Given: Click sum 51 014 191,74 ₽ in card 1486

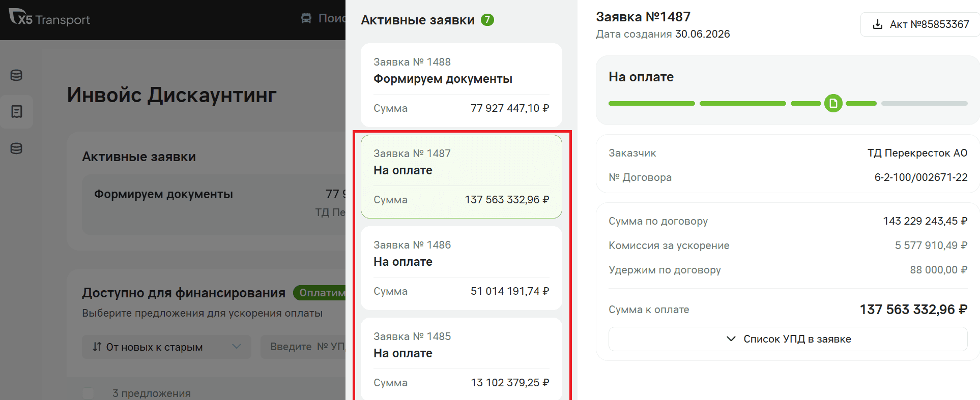Looking at the screenshot, I should tap(510, 291).
